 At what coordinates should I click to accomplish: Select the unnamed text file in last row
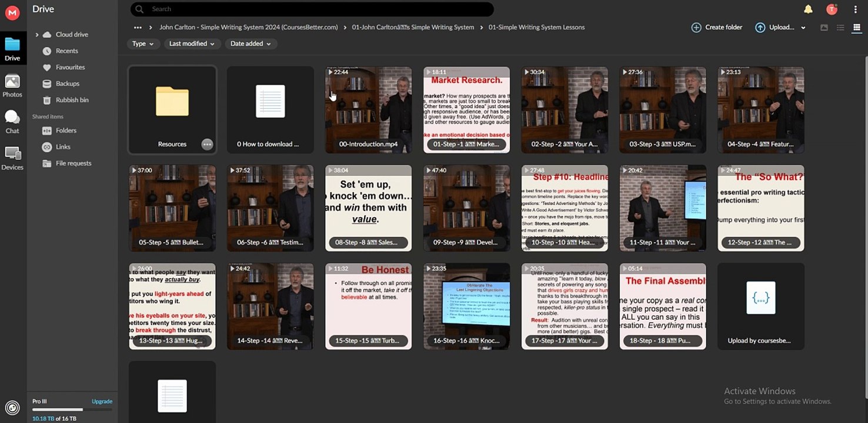click(x=172, y=392)
